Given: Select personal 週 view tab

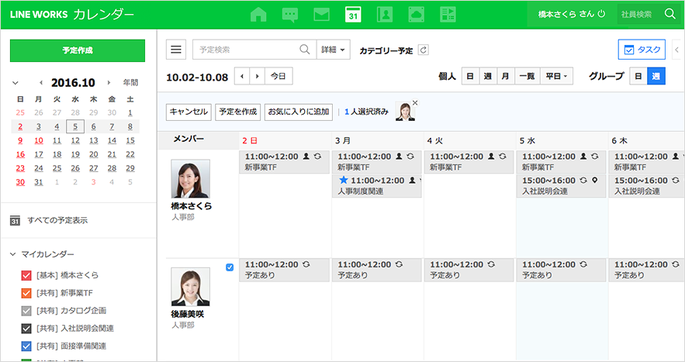Looking at the screenshot, I should [x=488, y=76].
